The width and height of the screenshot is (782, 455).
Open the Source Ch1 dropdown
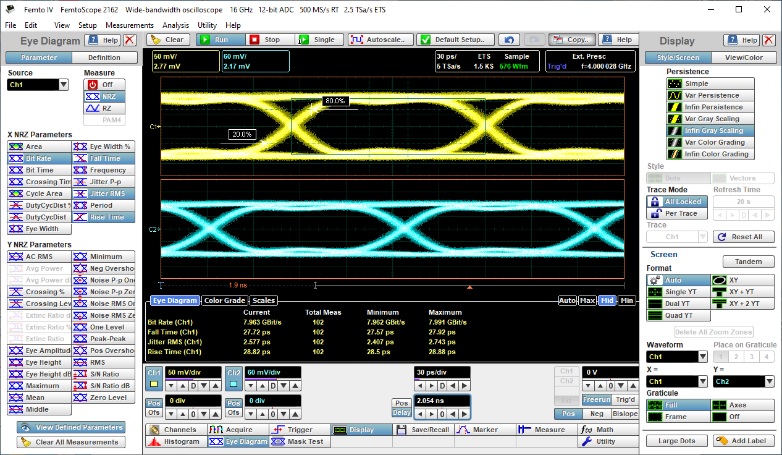(x=37, y=85)
